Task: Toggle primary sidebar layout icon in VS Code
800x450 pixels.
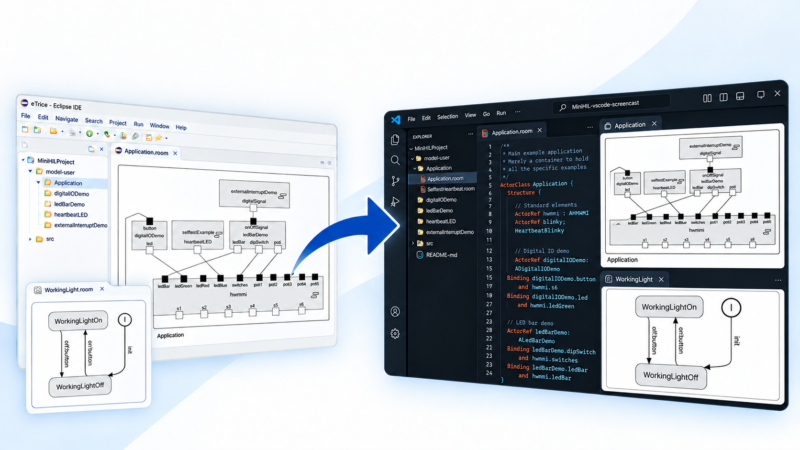Action: pos(707,98)
